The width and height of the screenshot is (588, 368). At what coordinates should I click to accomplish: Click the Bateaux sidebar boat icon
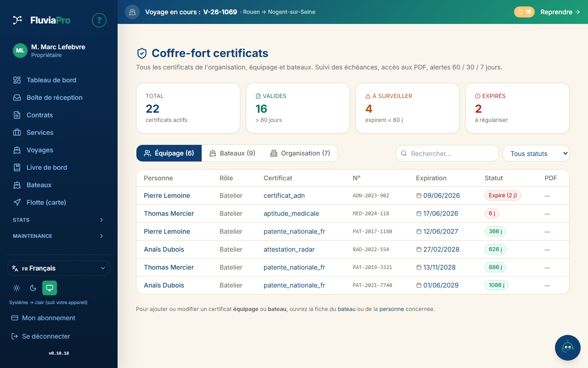point(17,185)
